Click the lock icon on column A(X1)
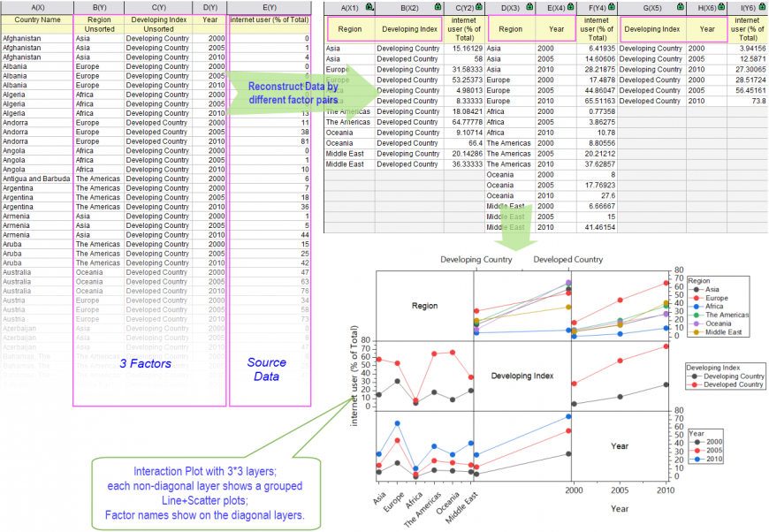Viewport: 769px width, 532px height. coord(369,7)
